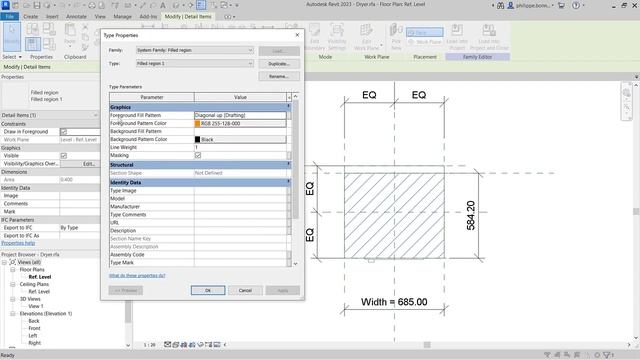Switch to the Annotate ribbon tab
The width and height of the screenshot is (640, 360).
[x=76, y=17]
